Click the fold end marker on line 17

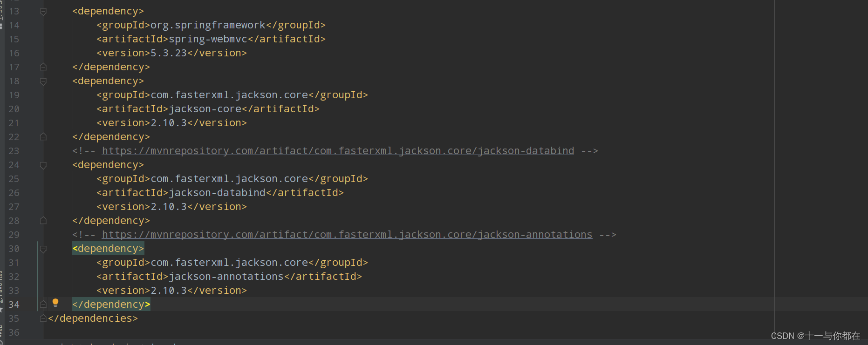click(43, 67)
